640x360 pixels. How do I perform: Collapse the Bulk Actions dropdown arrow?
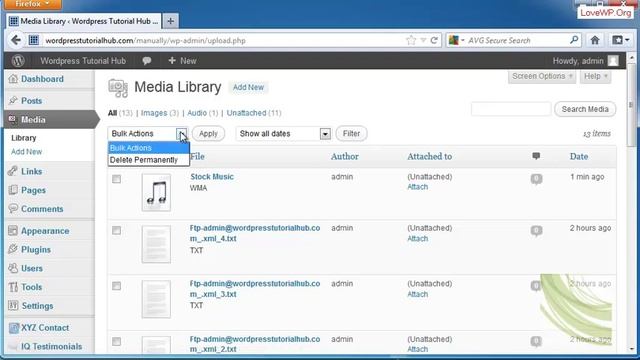(182, 133)
